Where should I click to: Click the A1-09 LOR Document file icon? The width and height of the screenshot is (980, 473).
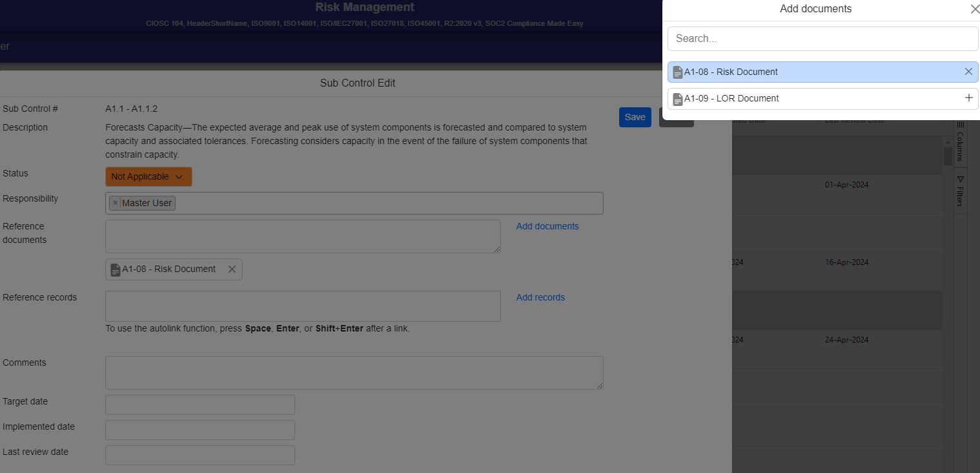click(x=677, y=99)
